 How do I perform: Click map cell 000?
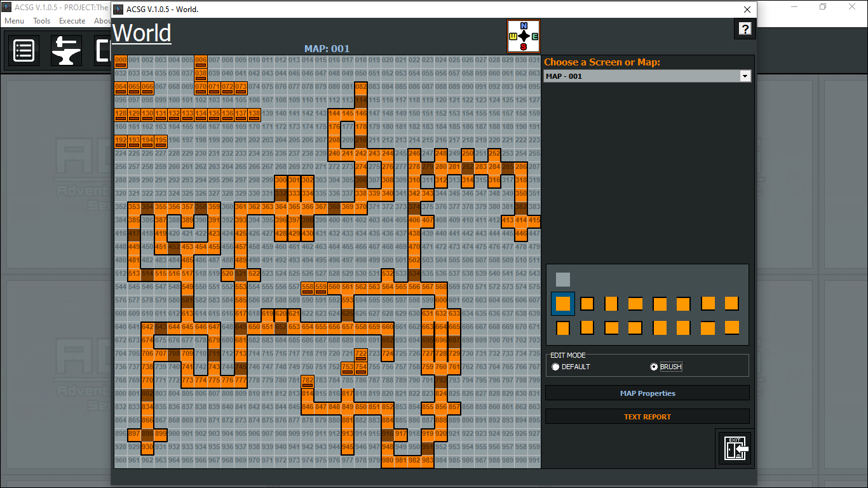(x=121, y=62)
